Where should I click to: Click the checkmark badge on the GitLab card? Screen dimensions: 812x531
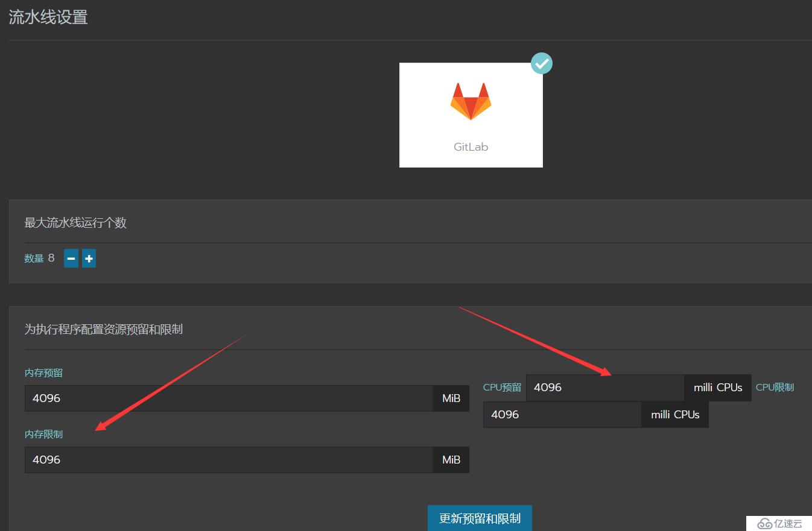[x=542, y=63]
